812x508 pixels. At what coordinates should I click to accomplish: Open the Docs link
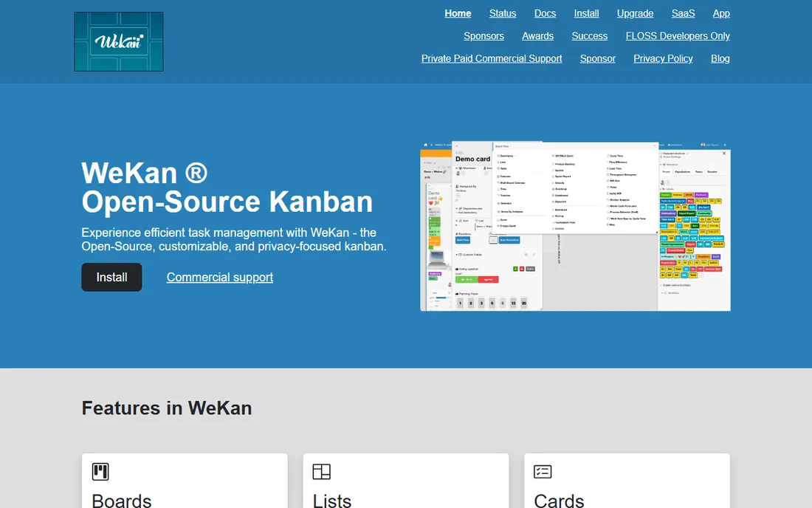pyautogui.click(x=545, y=13)
